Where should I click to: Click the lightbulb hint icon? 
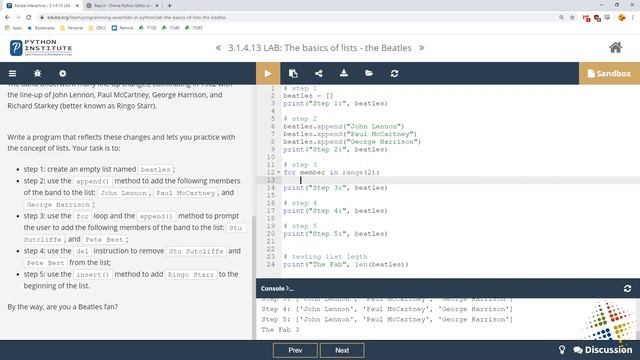[562, 350]
